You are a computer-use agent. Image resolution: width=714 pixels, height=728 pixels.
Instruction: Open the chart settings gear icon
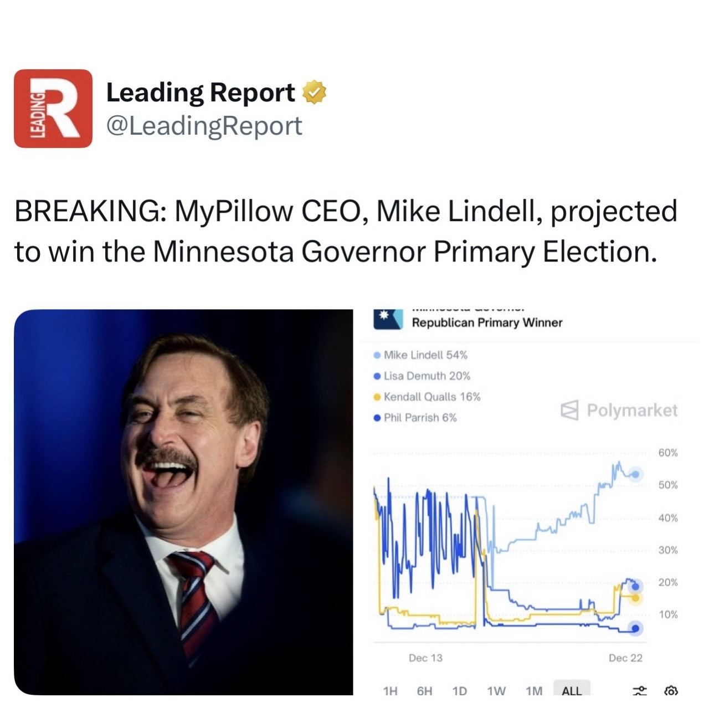(671, 690)
